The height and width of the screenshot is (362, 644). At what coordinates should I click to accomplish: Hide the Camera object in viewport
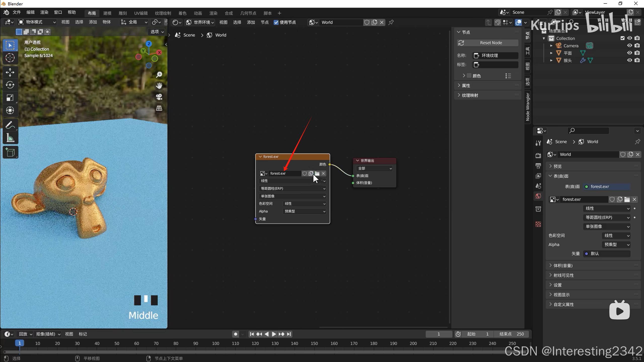pyautogui.click(x=629, y=46)
